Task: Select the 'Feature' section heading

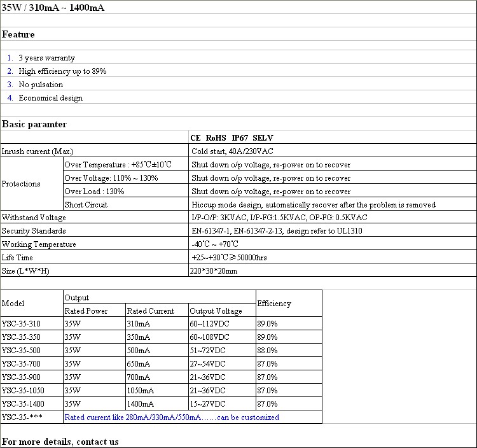Action: [x=18, y=34]
